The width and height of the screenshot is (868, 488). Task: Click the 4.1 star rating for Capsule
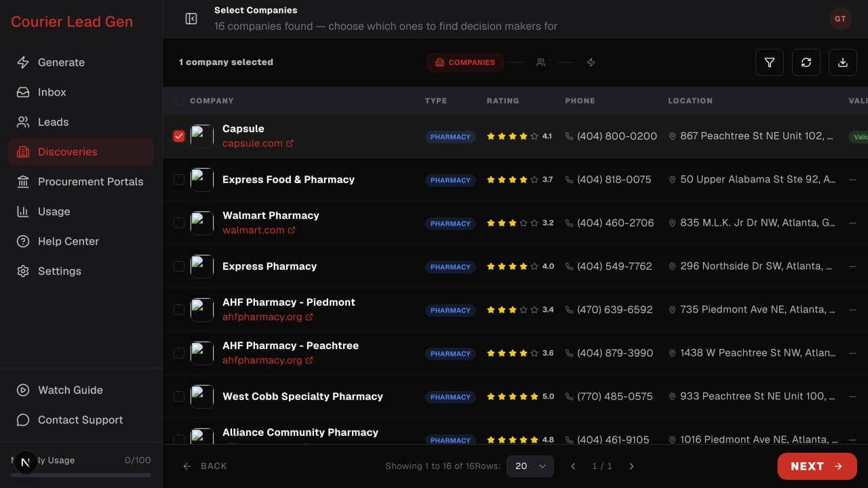click(519, 136)
